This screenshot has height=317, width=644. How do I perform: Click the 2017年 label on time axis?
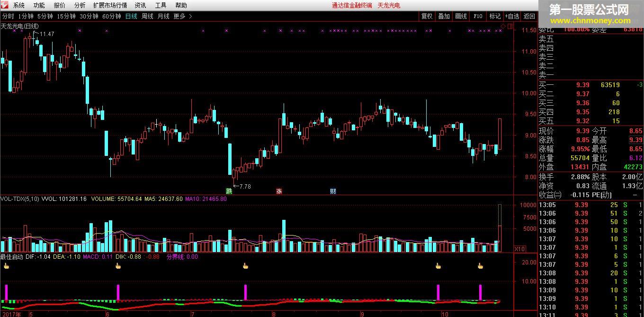11,314
